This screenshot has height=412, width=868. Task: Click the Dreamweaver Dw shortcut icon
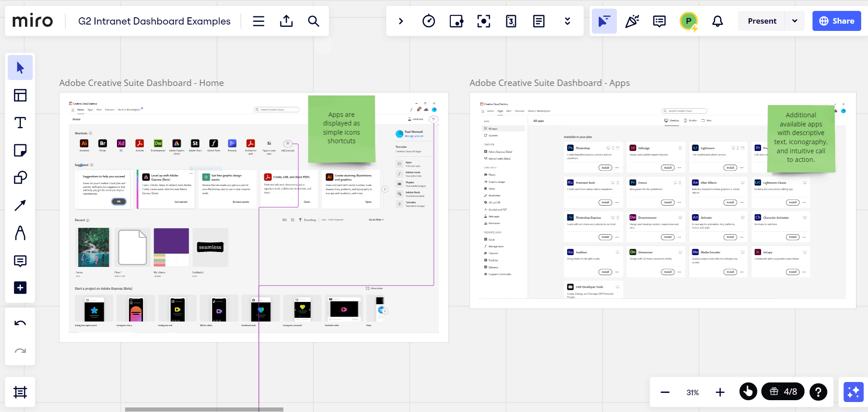point(158,143)
